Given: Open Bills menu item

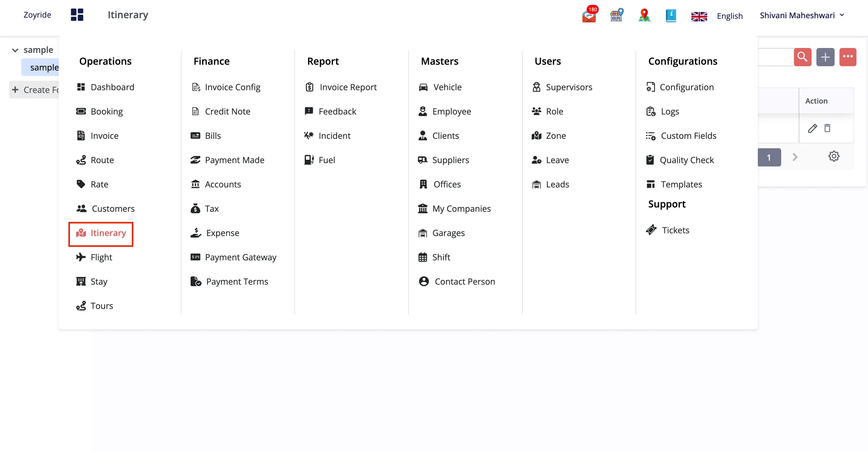Looking at the screenshot, I should coord(206,135).
